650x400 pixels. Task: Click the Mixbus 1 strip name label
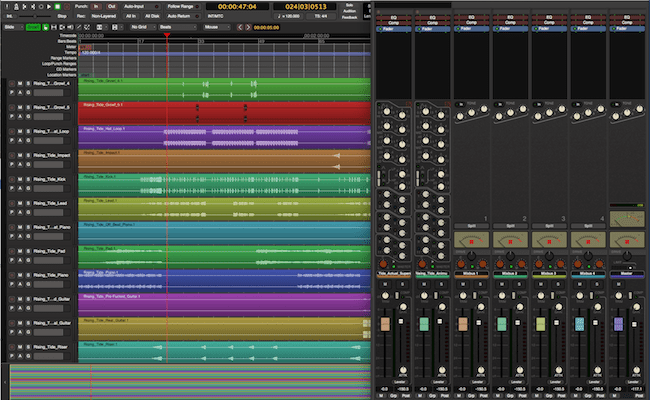472,272
